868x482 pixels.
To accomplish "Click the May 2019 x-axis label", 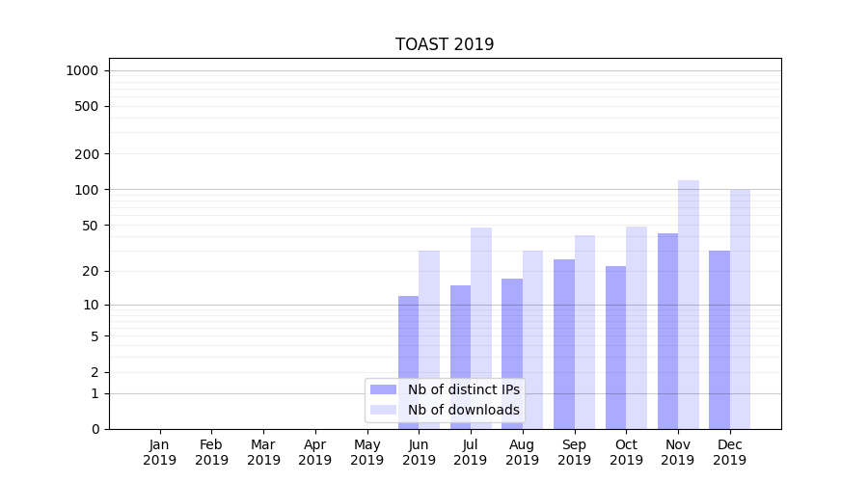I will (366, 452).
